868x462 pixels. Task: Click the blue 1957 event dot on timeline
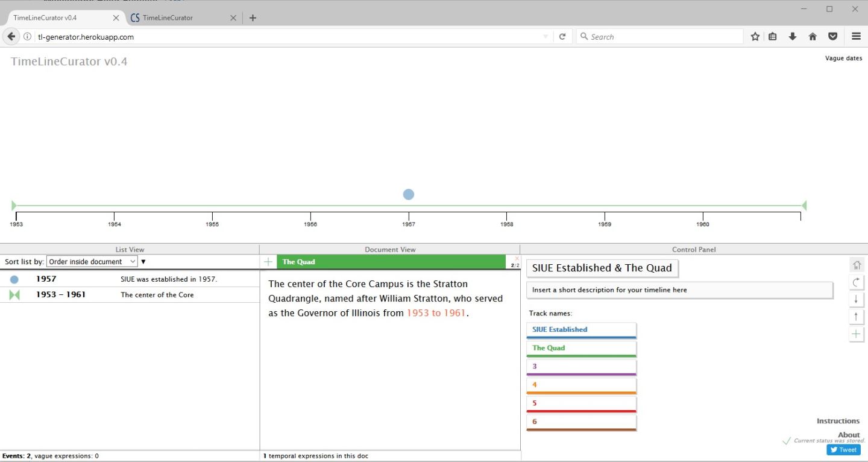(x=409, y=194)
